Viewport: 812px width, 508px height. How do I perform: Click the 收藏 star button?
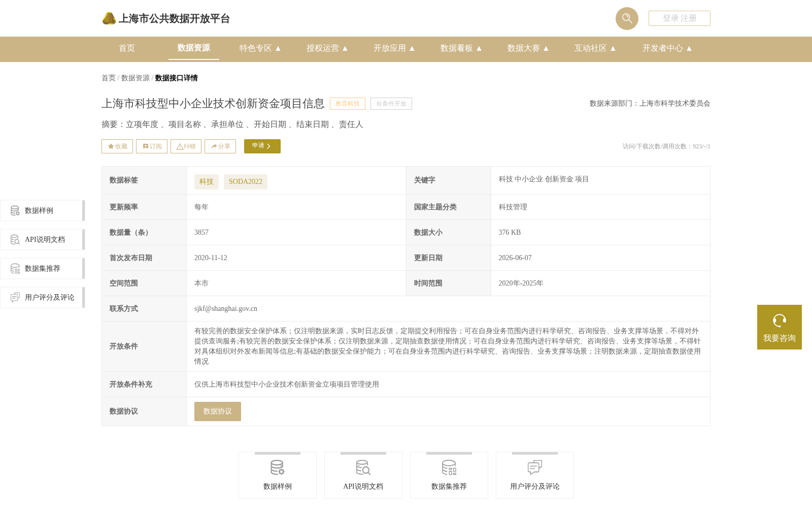[117, 146]
